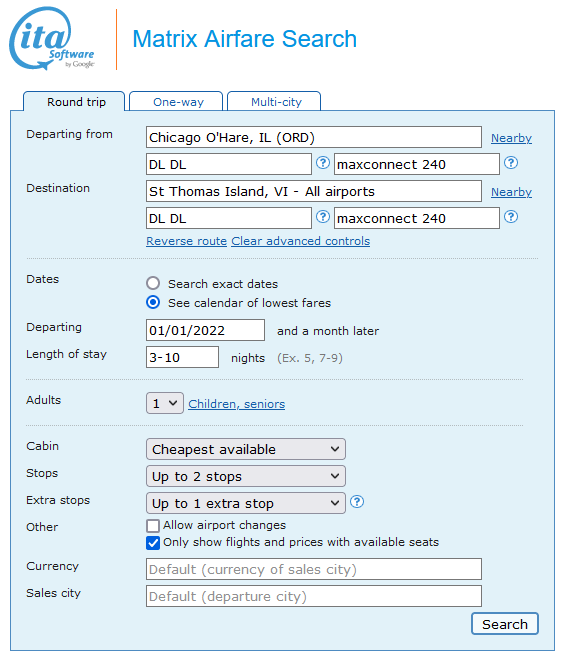
Task: Open help icon beside destination DL DL routing field
Action: point(323,217)
